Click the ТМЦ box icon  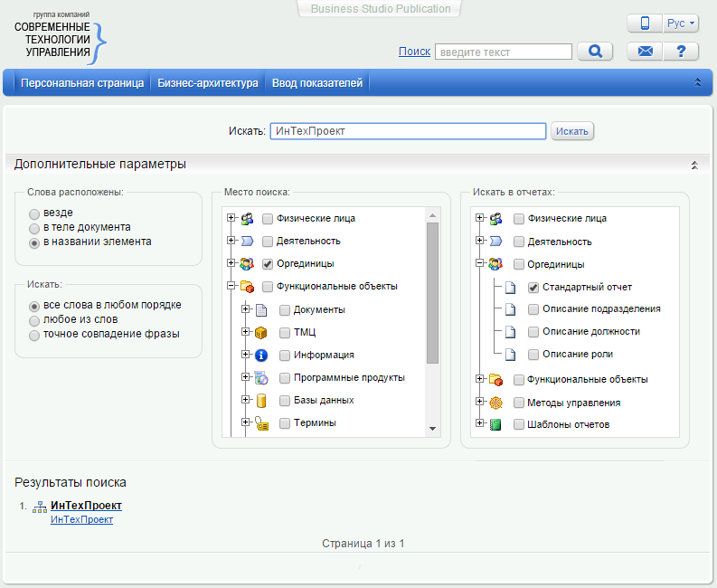tap(261, 333)
